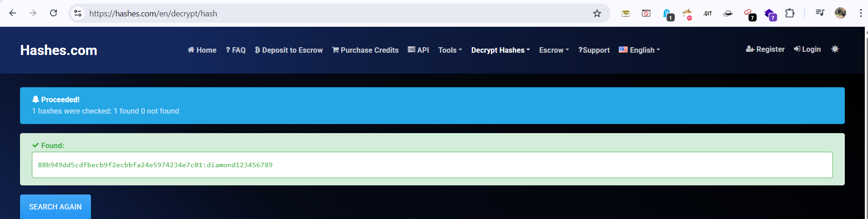The height and width of the screenshot is (219, 868).
Task: Bookmark this page with the star icon
Action: pyautogui.click(x=597, y=14)
